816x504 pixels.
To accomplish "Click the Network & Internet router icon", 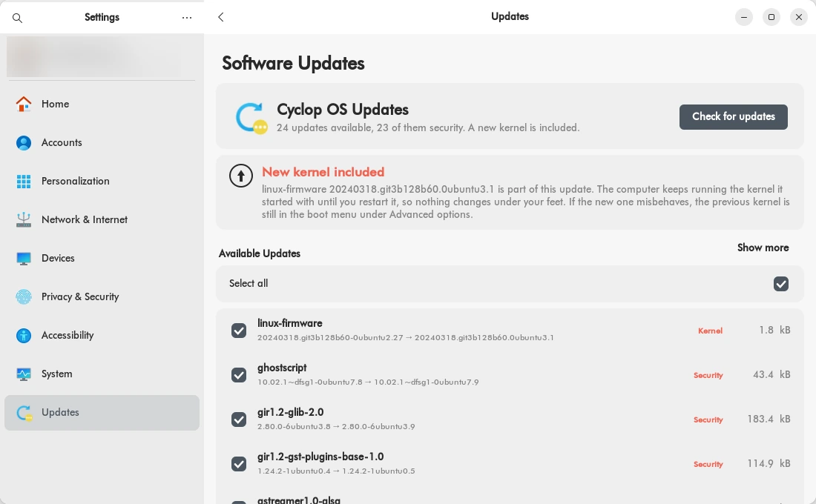I will tap(24, 219).
